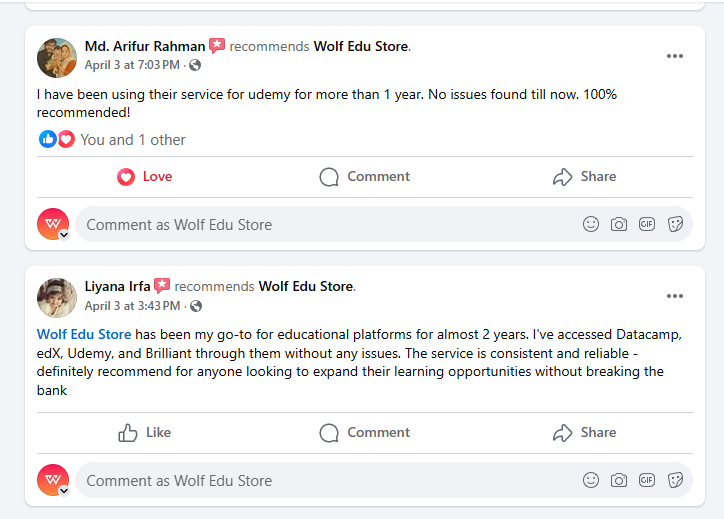
Task: Toggle off Love reaction on Arifur's post
Action: [145, 176]
